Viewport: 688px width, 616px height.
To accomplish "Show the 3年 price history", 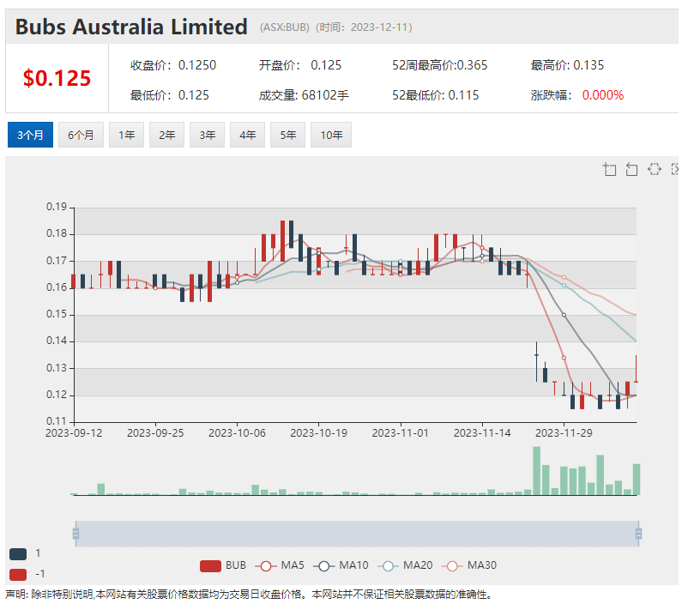I will pos(207,135).
